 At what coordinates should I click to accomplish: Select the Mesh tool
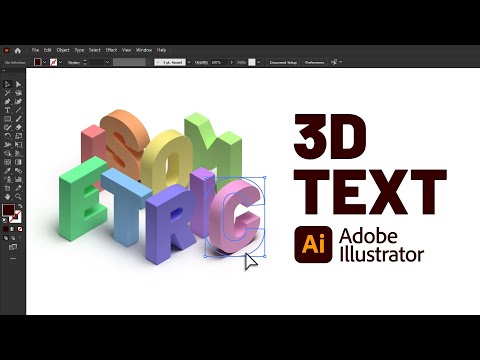click(7, 162)
